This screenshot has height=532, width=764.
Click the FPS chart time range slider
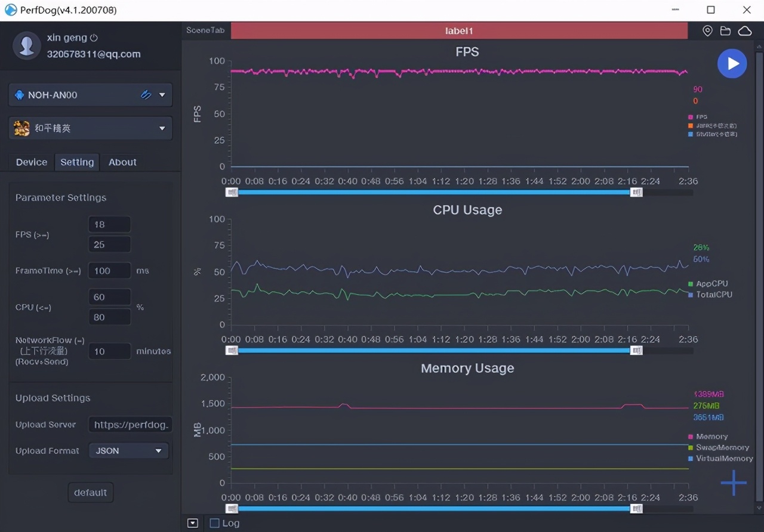(x=434, y=192)
